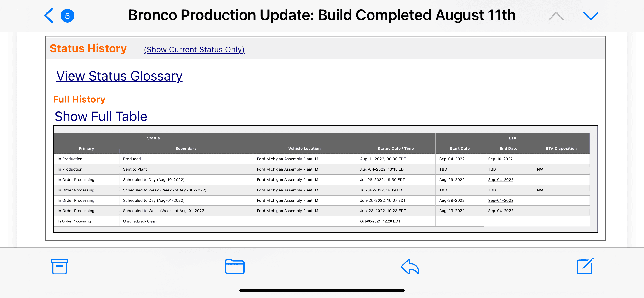This screenshot has height=298, width=644.
Task: Sort by Secondary column header
Action: (x=186, y=149)
